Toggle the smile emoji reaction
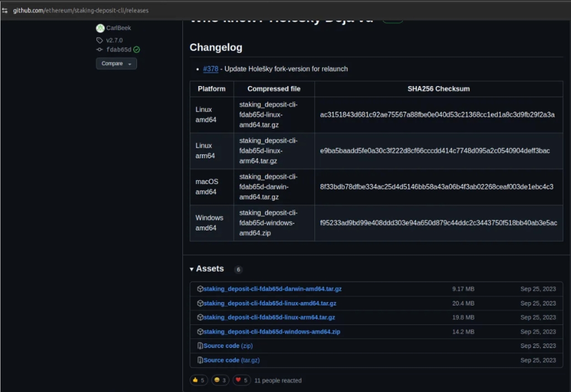This screenshot has width=571, height=392. click(x=220, y=380)
